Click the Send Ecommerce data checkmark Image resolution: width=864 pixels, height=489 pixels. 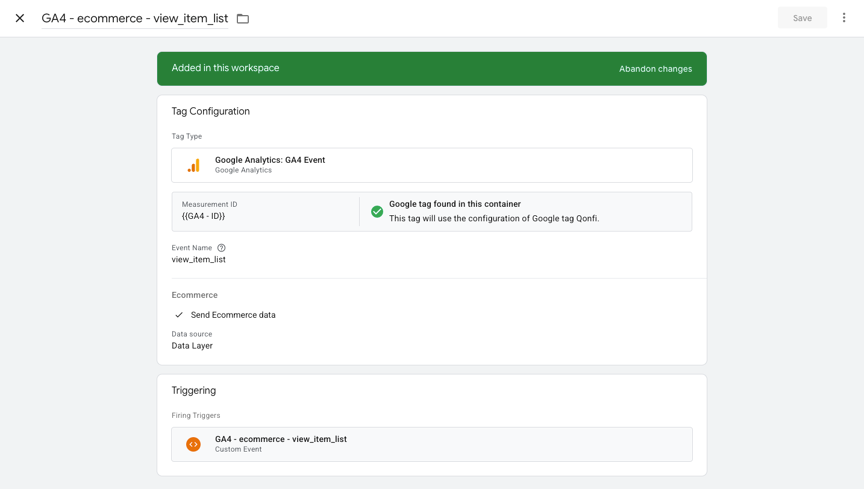[179, 315]
